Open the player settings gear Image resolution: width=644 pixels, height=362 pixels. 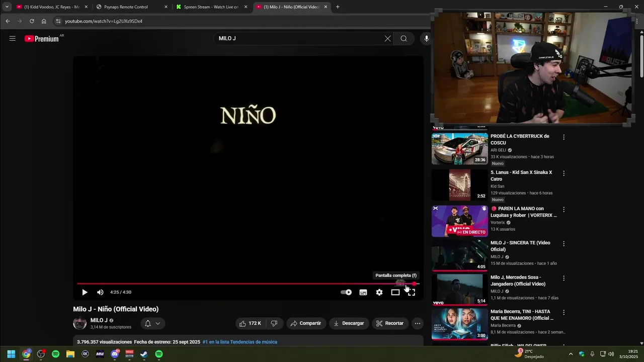coord(379,292)
